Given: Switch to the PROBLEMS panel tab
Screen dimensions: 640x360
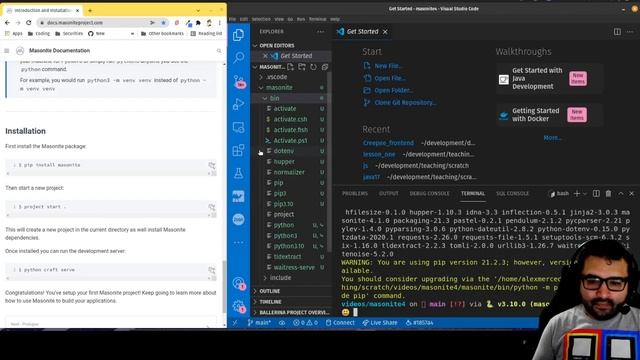Looking at the screenshot, I should tap(355, 193).
